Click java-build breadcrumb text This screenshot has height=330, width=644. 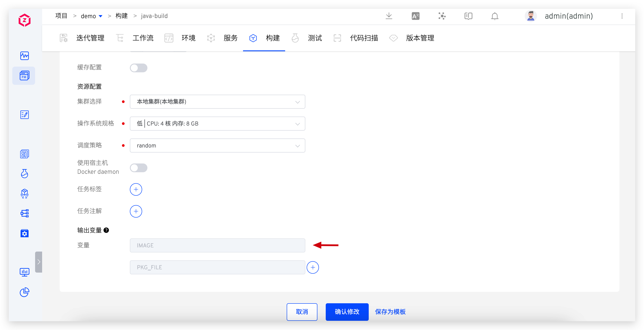pyautogui.click(x=154, y=16)
